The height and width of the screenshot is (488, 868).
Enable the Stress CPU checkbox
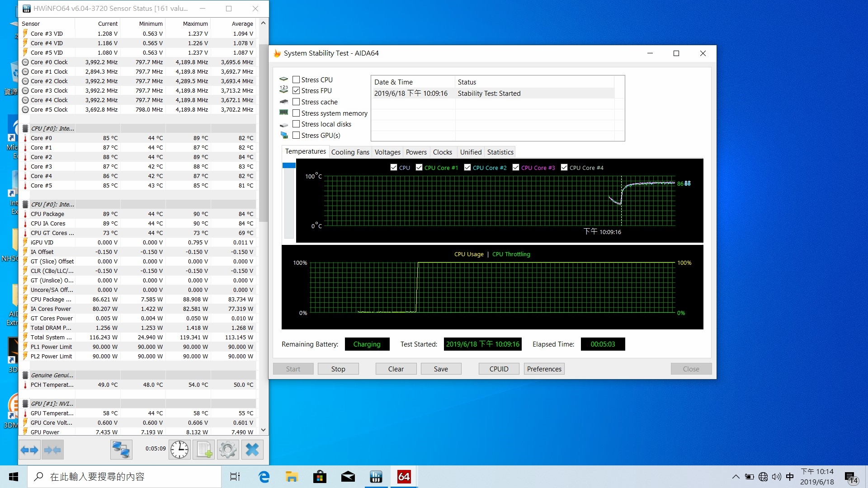[x=296, y=80]
